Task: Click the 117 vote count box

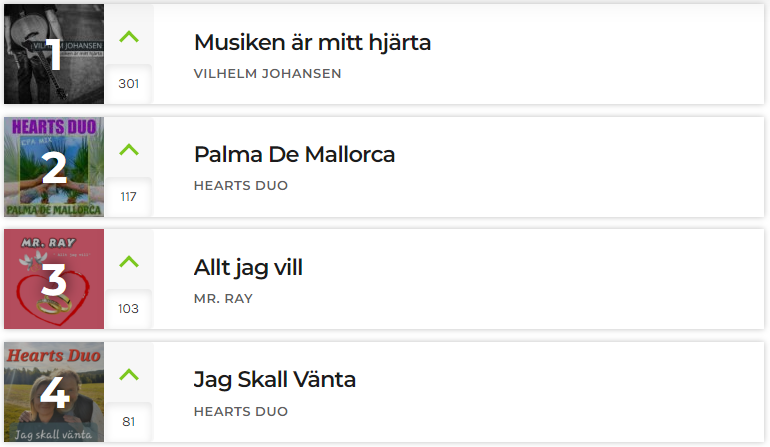Action: coord(129,196)
